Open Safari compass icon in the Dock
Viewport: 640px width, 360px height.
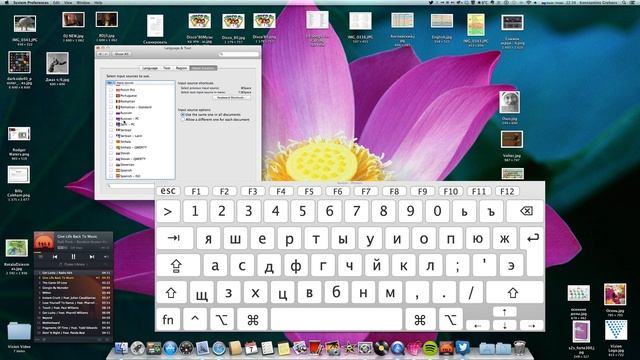pyautogui.click(x=219, y=349)
